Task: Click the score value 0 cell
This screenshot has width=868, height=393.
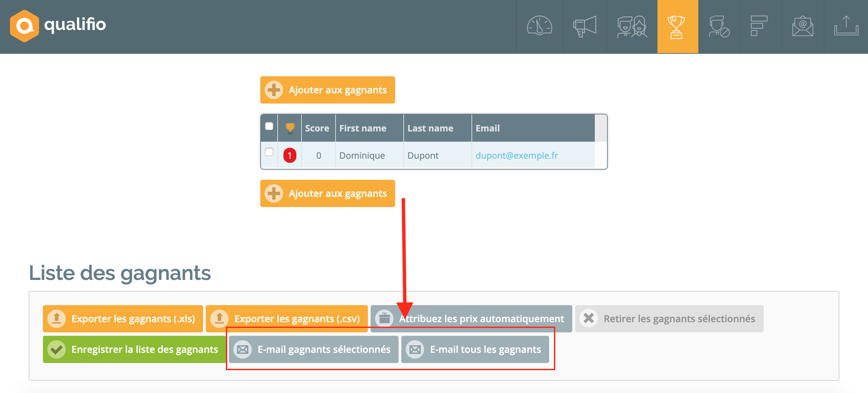Action: point(319,155)
